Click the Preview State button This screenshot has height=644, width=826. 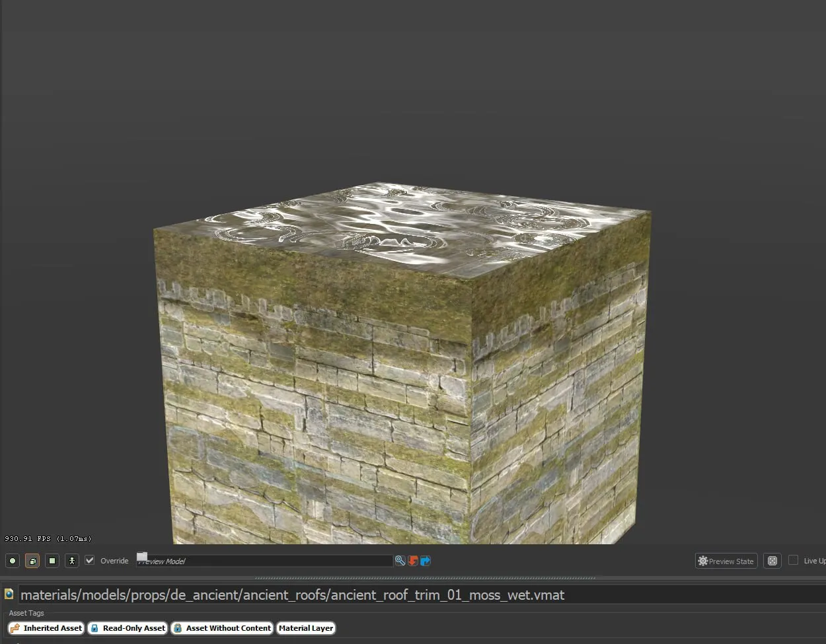(726, 561)
